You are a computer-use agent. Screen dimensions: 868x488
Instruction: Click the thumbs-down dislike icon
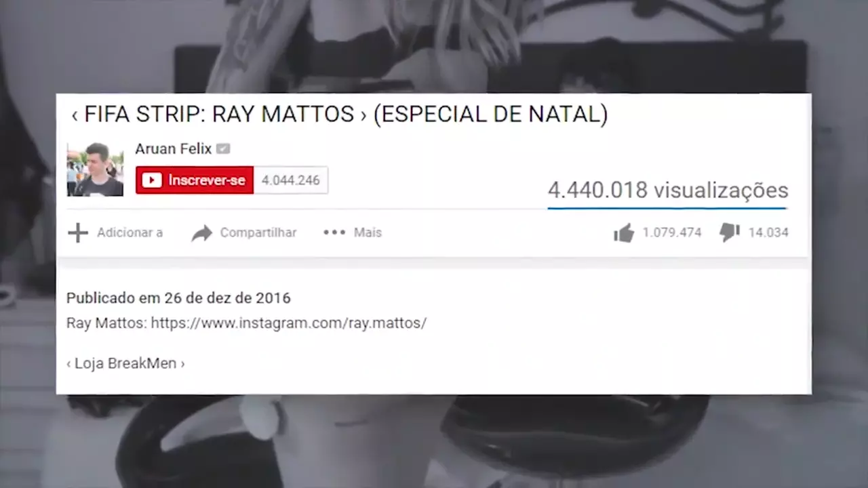click(x=730, y=232)
